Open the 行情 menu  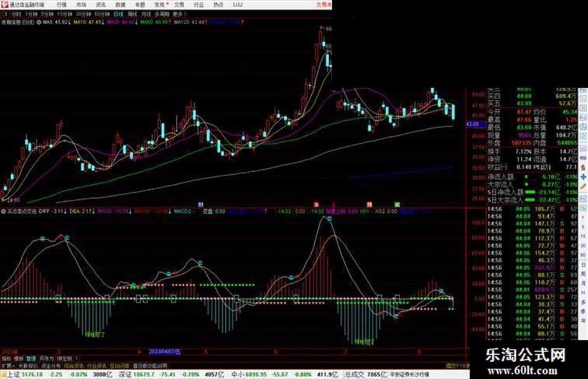tap(62, 4)
